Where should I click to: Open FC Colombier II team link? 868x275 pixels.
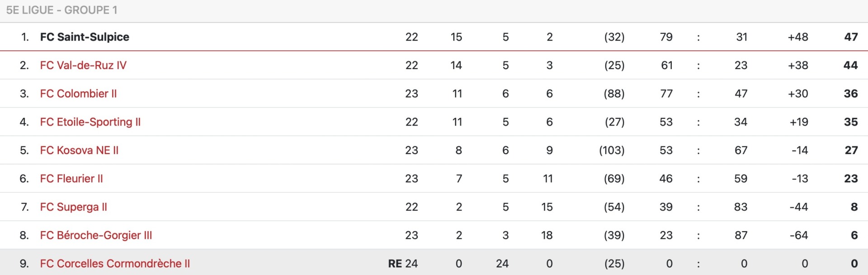[x=78, y=93]
